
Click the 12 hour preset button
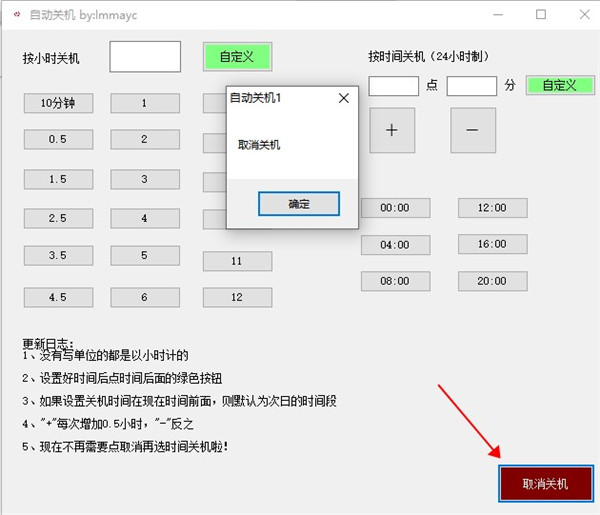tap(237, 297)
